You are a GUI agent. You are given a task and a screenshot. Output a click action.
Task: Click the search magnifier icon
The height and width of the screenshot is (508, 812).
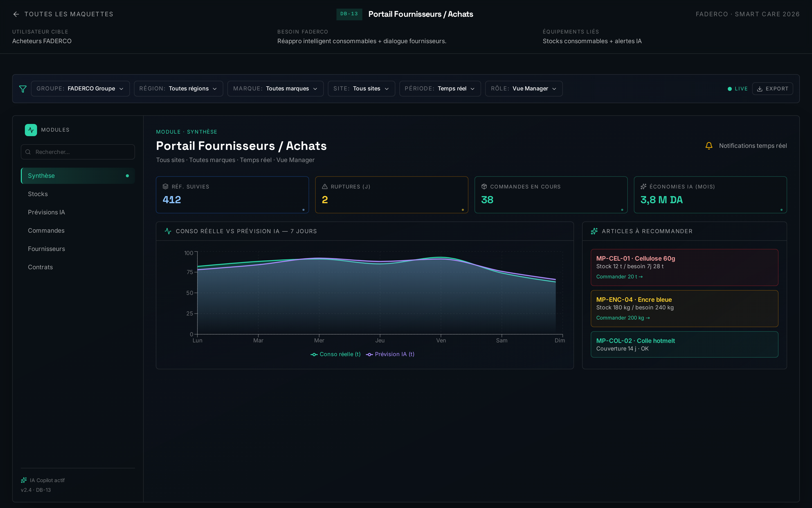coord(28,152)
